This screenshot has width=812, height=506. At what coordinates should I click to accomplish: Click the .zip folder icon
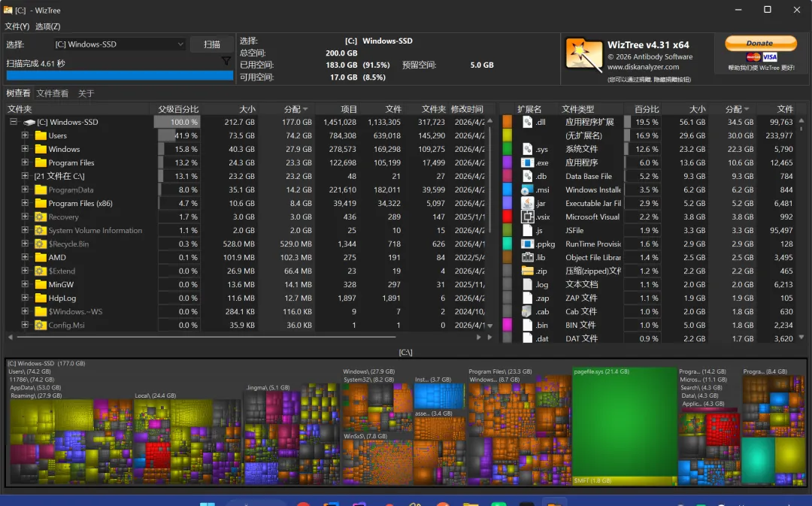pos(527,271)
